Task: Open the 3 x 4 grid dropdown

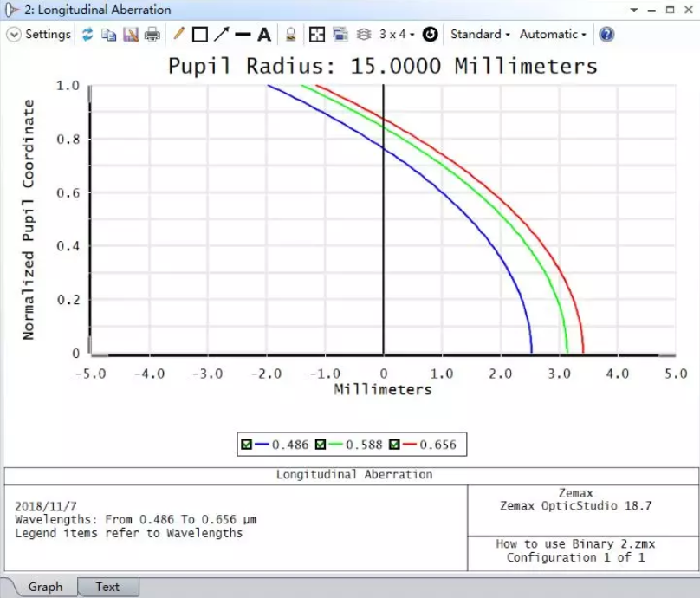Action: pos(398,35)
